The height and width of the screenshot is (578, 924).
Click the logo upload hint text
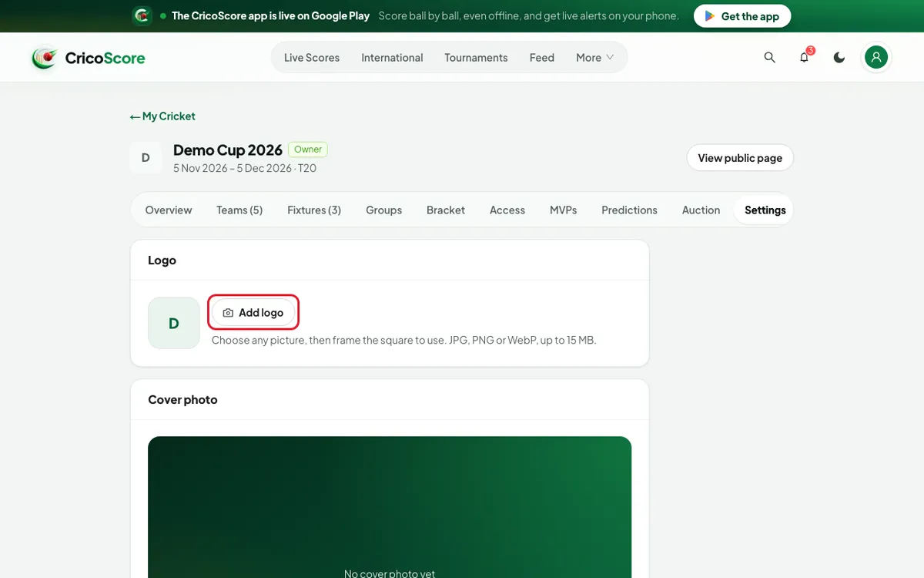[404, 340]
